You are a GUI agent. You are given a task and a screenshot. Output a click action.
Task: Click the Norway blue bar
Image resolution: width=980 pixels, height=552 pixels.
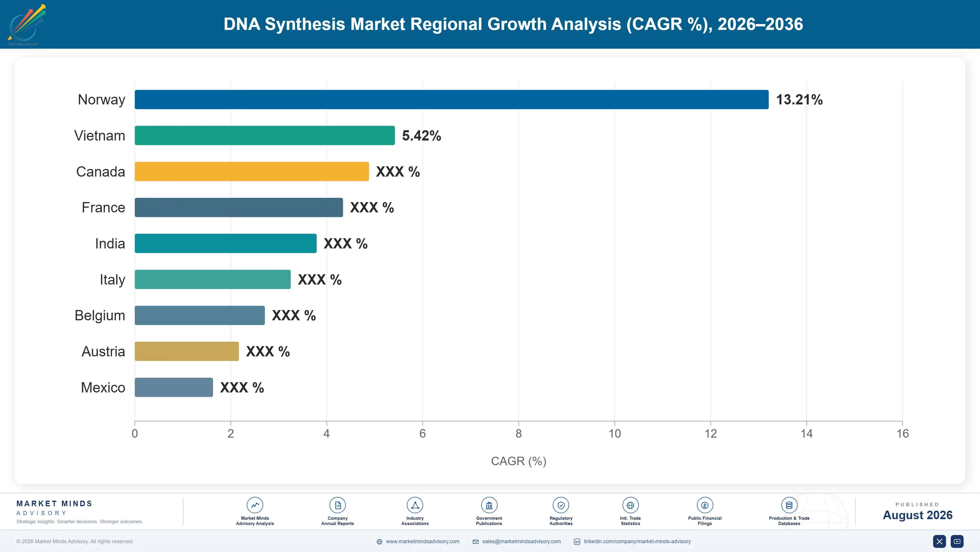point(452,99)
